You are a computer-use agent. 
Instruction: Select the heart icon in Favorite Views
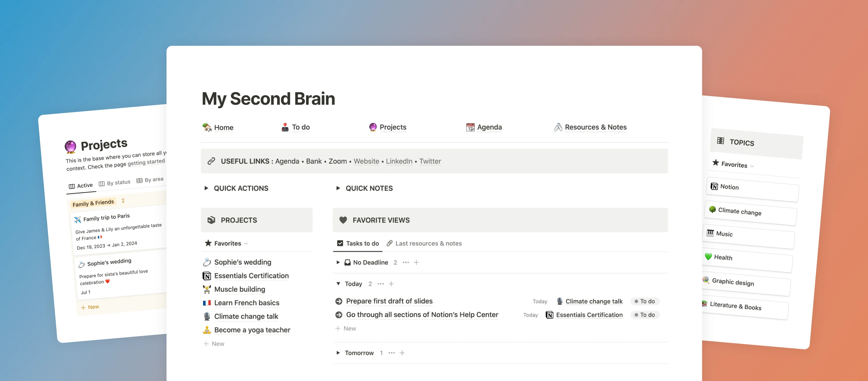click(x=343, y=220)
